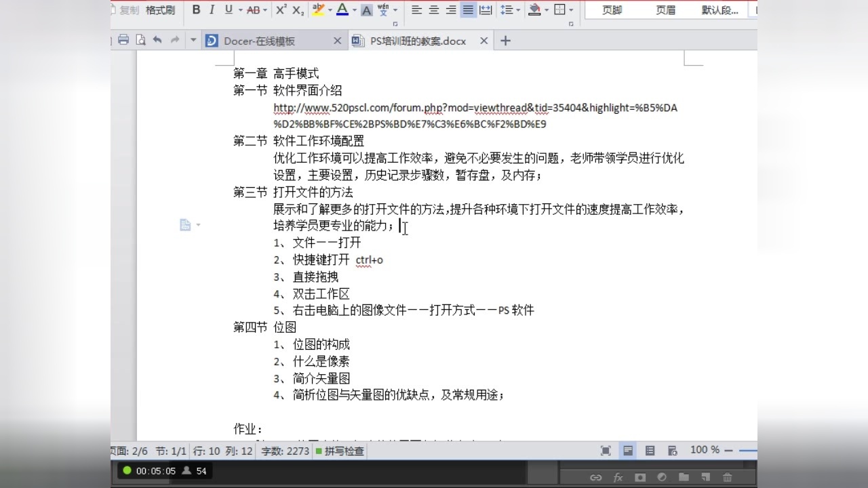Open the phonetic guide wén icon
868x488 pixels.
[x=383, y=9]
